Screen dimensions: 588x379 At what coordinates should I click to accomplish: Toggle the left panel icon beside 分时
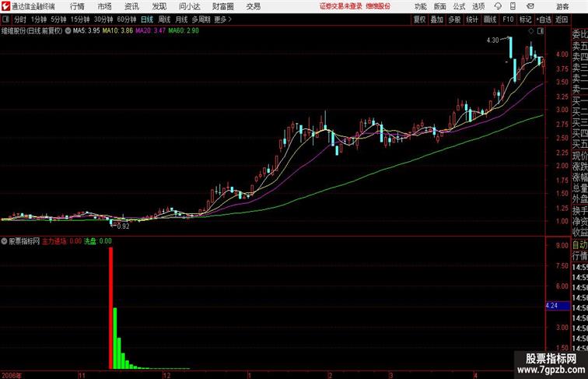[x=5, y=19]
